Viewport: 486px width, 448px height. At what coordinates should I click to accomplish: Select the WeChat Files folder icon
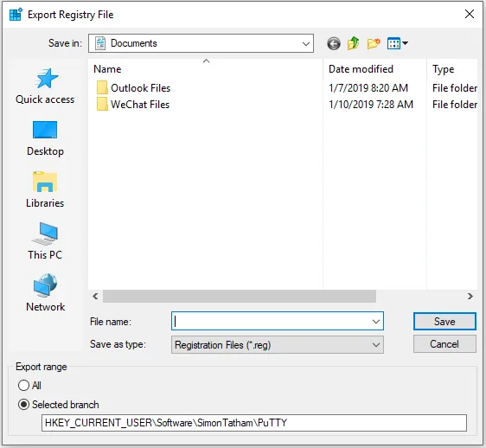[102, 104]
